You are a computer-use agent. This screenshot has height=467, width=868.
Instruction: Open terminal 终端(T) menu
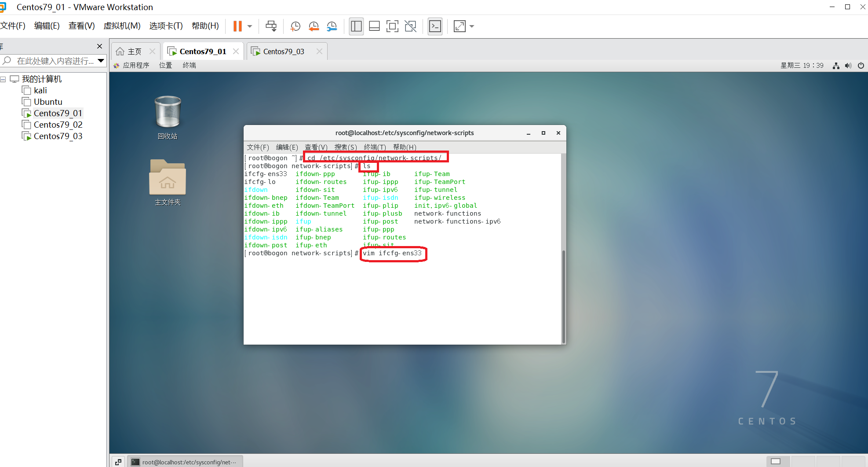(x=375, y=147)
